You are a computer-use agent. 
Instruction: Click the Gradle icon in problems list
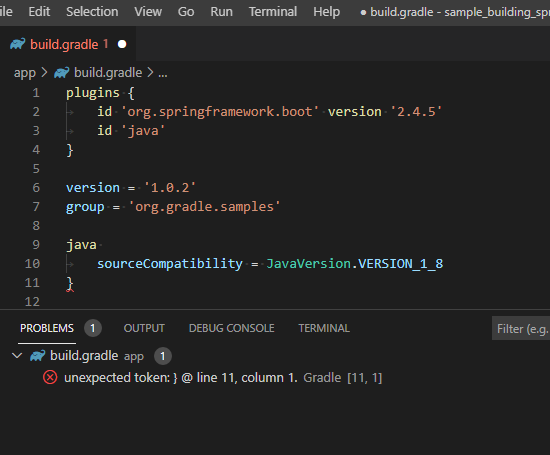pyautogui.click(x=38, y=356)
